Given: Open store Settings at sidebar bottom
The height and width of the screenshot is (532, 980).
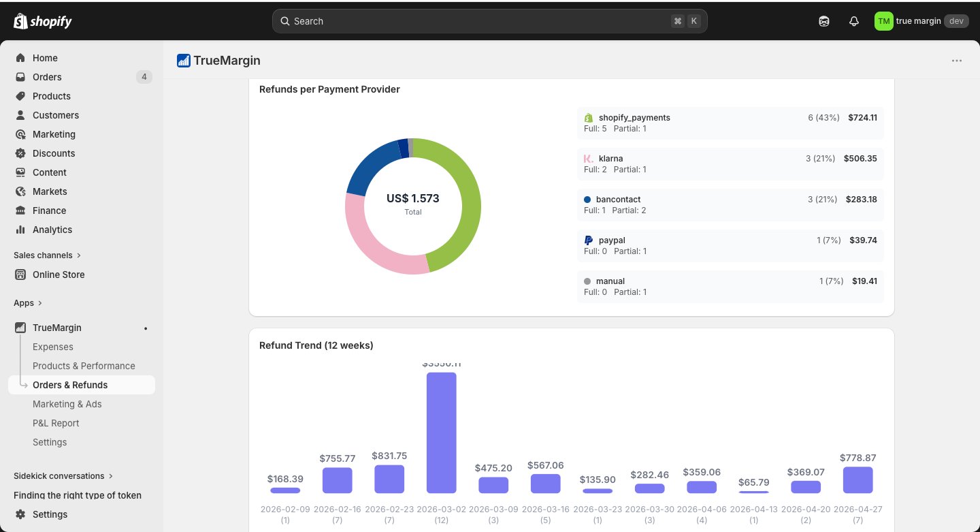Looking at the screenshot, I should point(82,514).
